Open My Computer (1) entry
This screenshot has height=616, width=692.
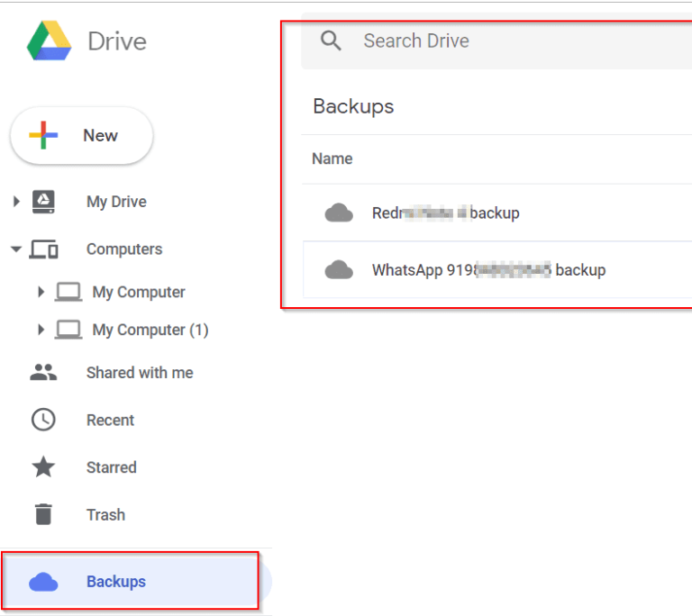tap(150, 330)
